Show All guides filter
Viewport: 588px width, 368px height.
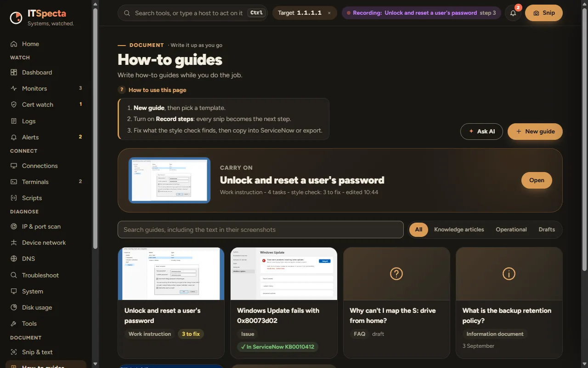click(x=419, y=230)
